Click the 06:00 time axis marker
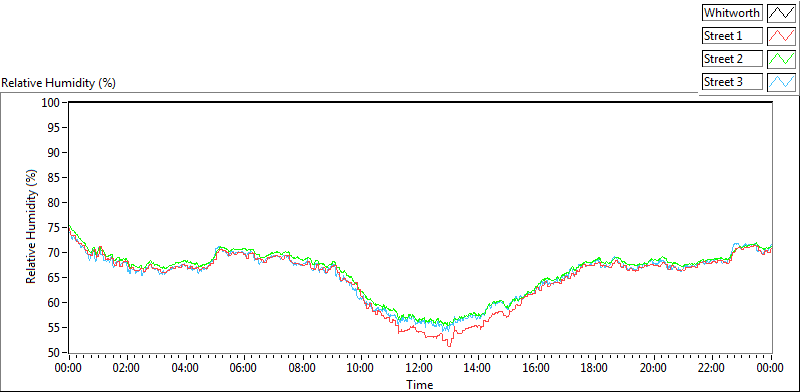 click(x=244, y=369)
